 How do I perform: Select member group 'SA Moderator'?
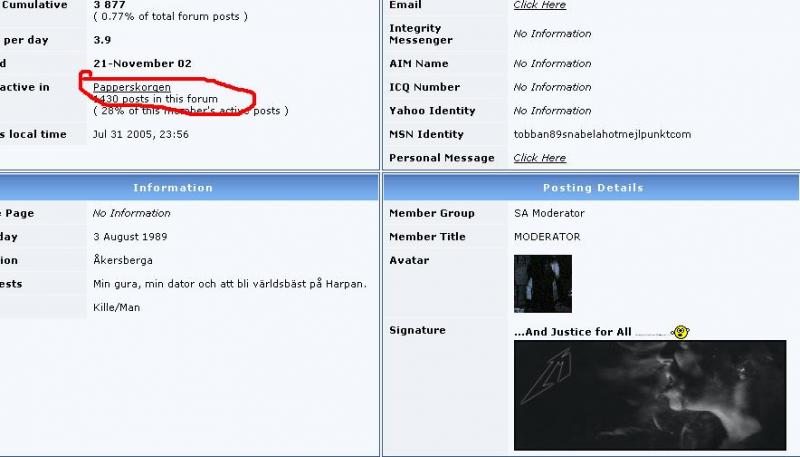549,213
